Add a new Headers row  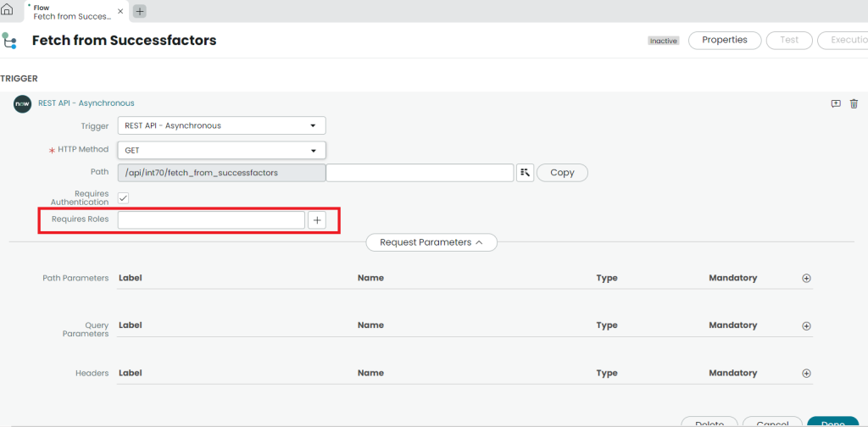point(806,373)
